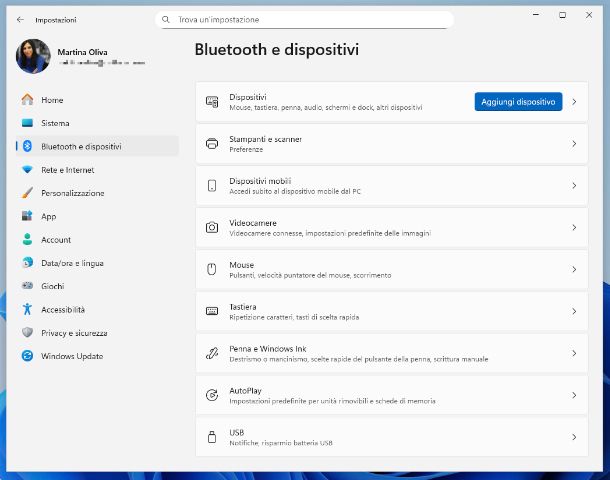The height and width of the screenshot is (480, 610).
Task: Open Stampanti e scanner via its chevron
Action: tap(574, 144)
